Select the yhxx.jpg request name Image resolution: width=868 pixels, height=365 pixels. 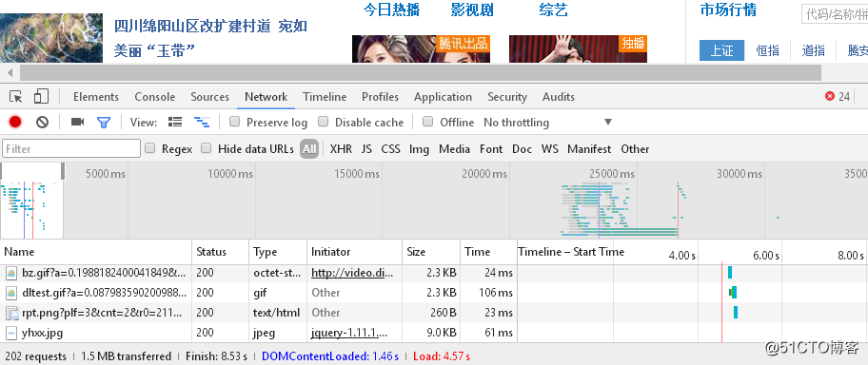42,333
